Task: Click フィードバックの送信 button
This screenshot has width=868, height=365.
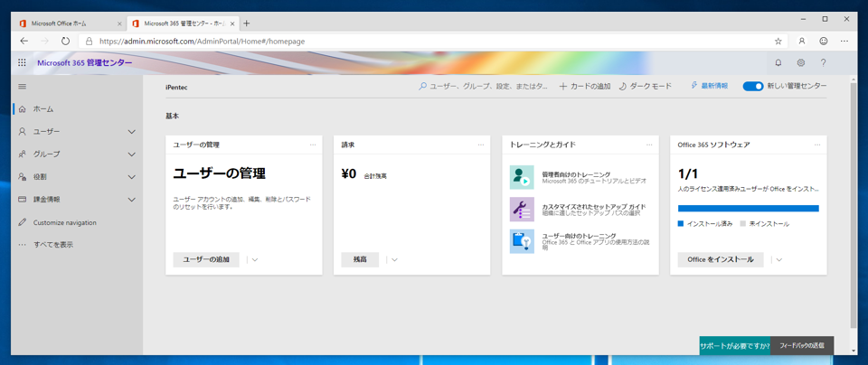Action: click(x=802, y=346)
